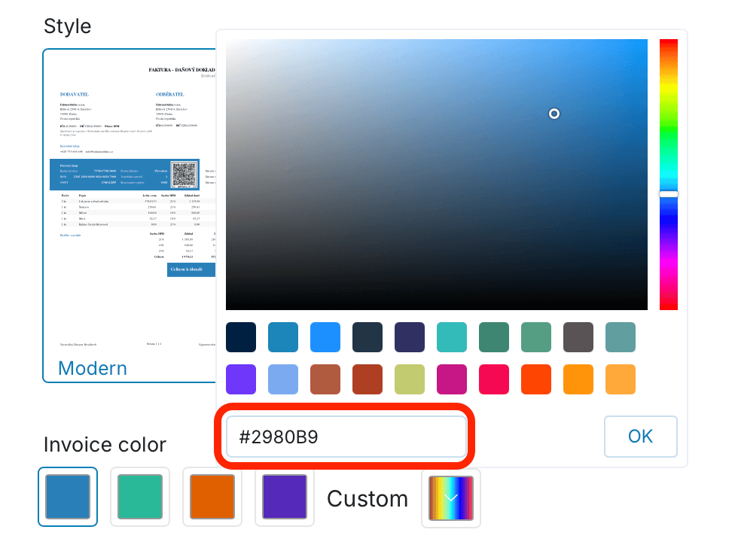Image resolution: width=735 pixels, height=560 pixels.
Task: Pick the medium blue preset swatch
Action: pos(283,337)
